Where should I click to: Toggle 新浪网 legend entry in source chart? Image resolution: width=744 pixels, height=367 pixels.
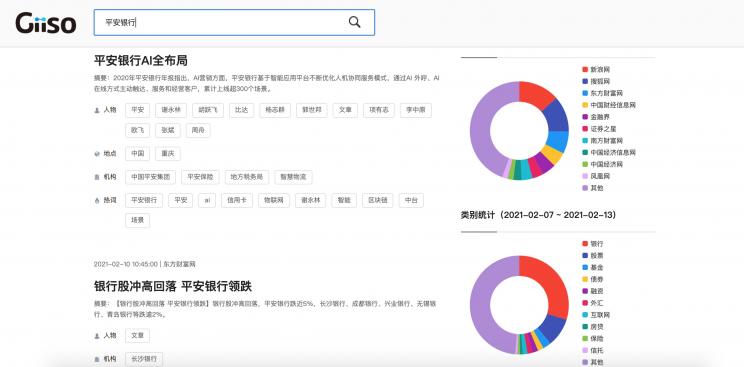coord(596,70)
